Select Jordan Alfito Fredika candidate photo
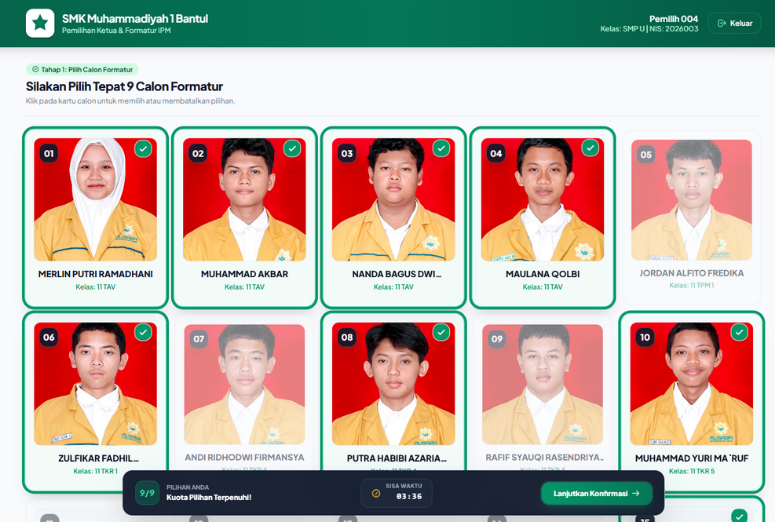 click(x=691, y=200)
